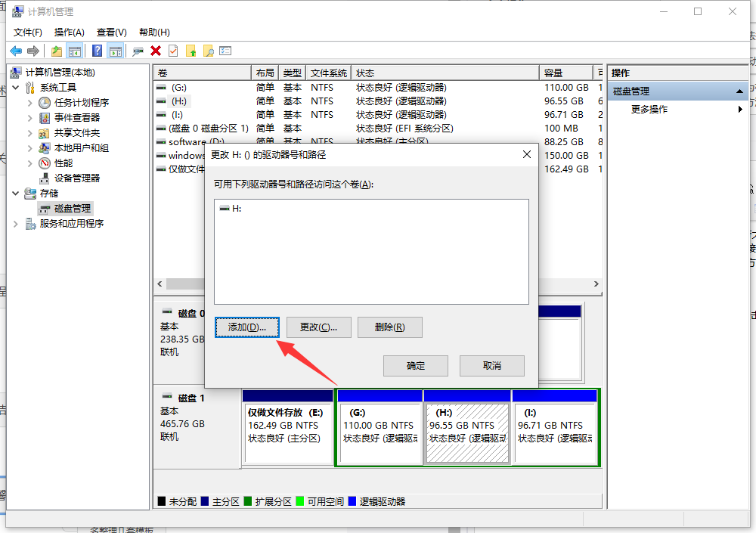Click the back arrow toolbar icon
Screen dimensions: 756x533
pos(16,51)
